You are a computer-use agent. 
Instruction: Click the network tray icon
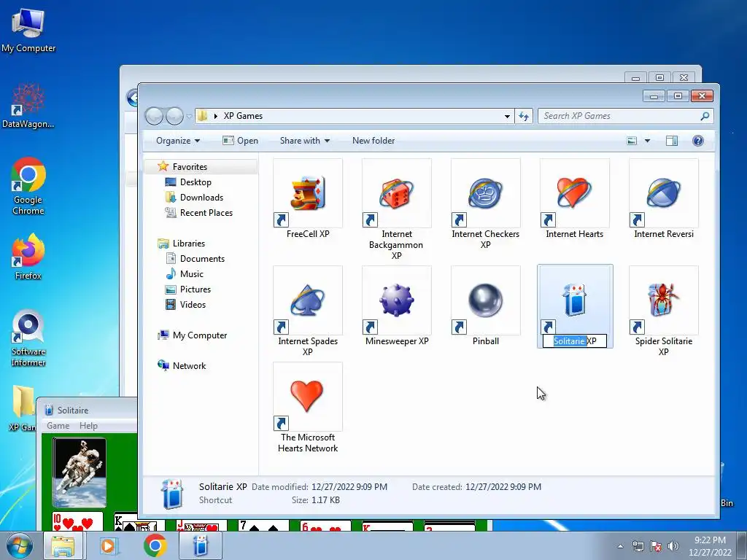[638, 546]
